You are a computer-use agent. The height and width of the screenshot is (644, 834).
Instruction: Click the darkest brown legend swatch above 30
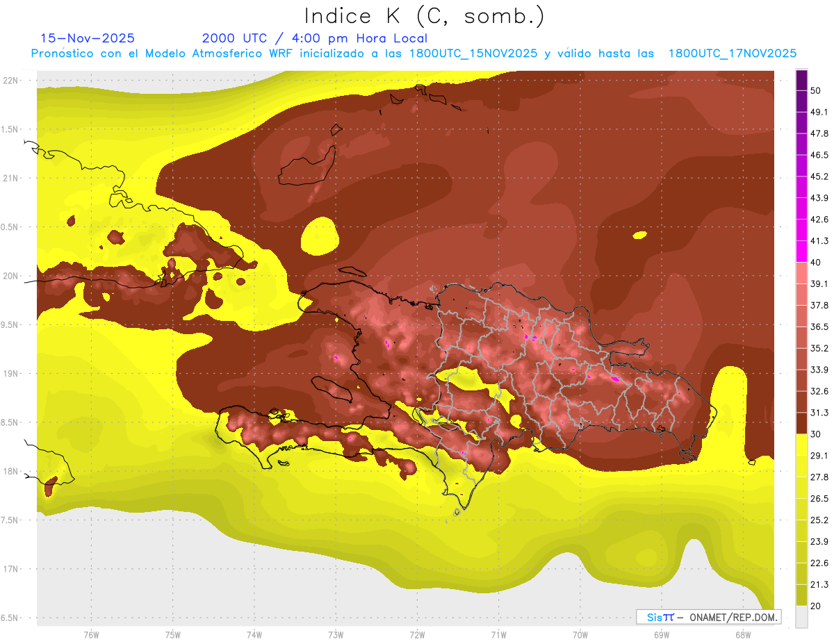[x=801, y=423]
